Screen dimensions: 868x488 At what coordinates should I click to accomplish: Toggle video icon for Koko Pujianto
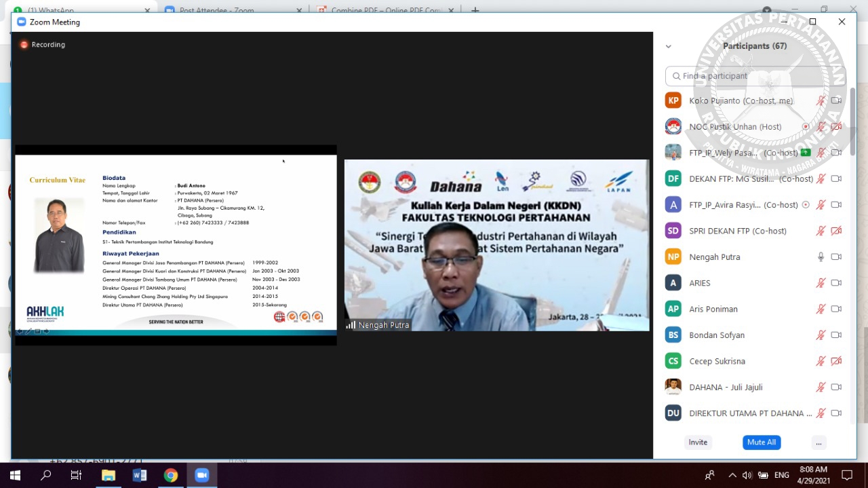[836, 100]
